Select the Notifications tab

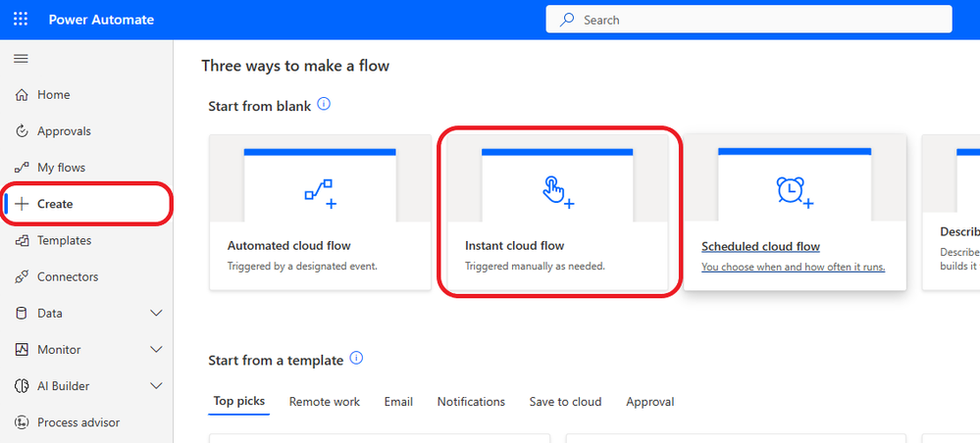[471, 402]
